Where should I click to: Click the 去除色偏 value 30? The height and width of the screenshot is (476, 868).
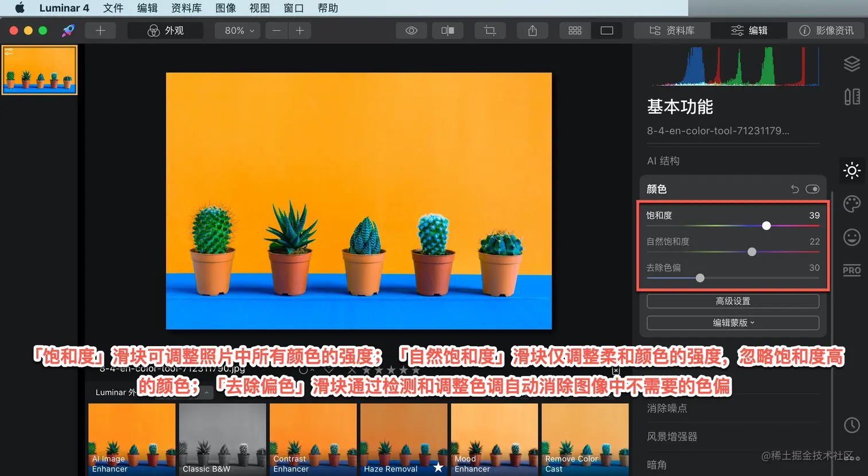coord(814,268)
